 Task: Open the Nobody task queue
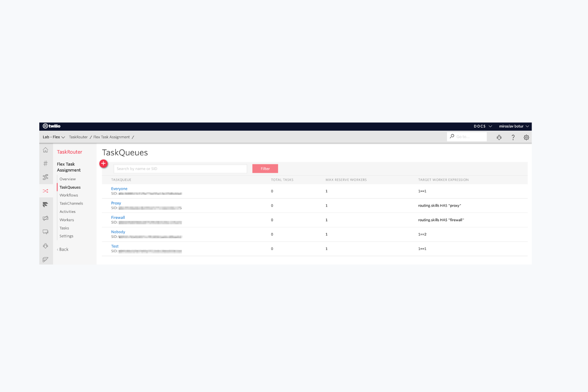pyautogui.click(x=118, y=232)
